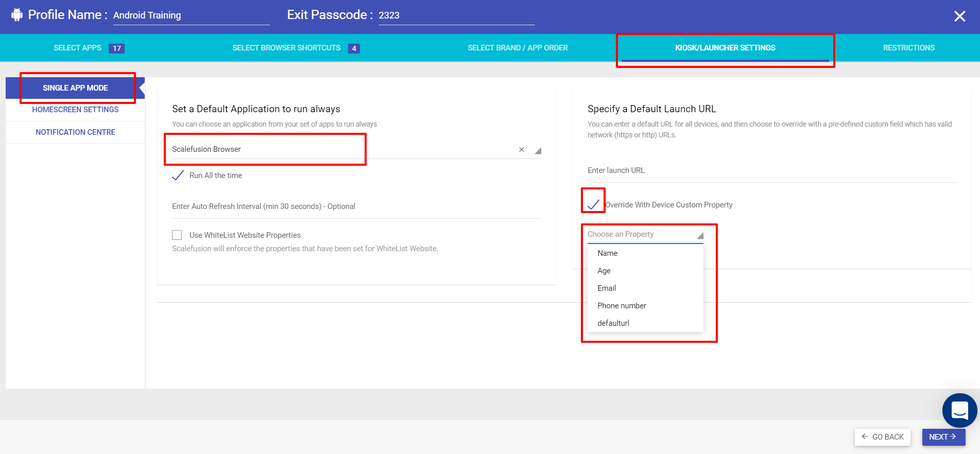This screenshot has width=980, height=454.
Task: Choose the Name property option
Action: 645,253
